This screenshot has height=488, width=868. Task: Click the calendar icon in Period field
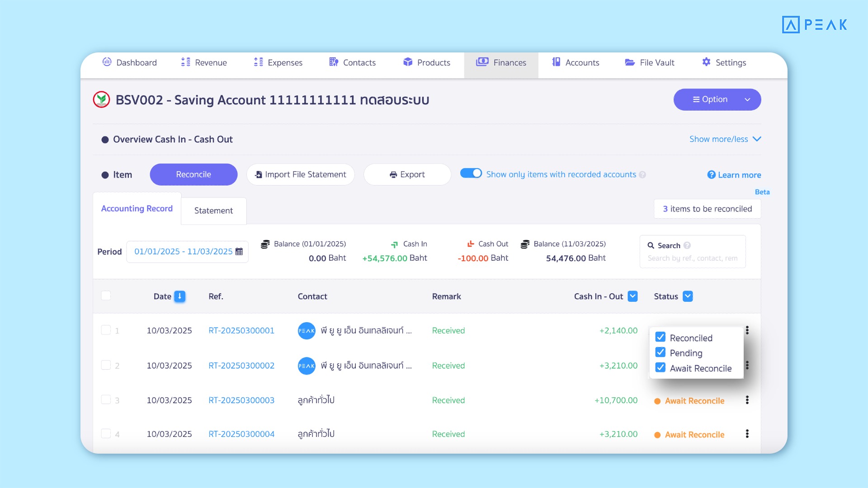point(239,252)
